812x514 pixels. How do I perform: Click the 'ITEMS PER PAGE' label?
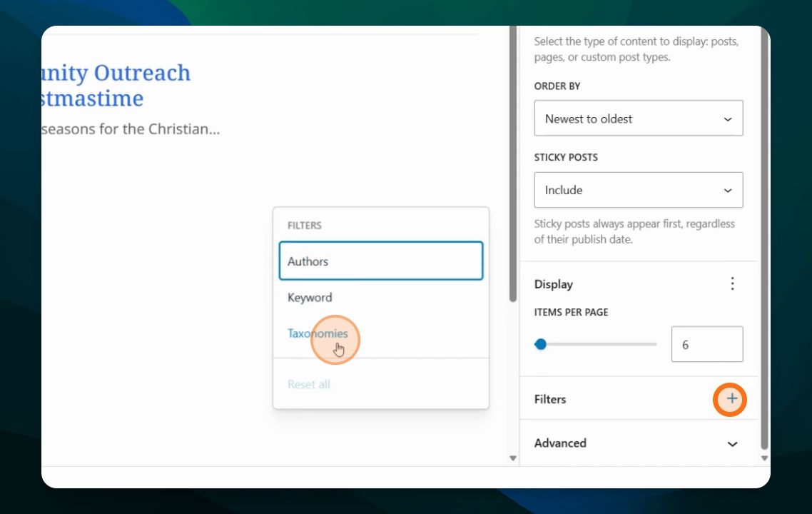pos(572,313)
